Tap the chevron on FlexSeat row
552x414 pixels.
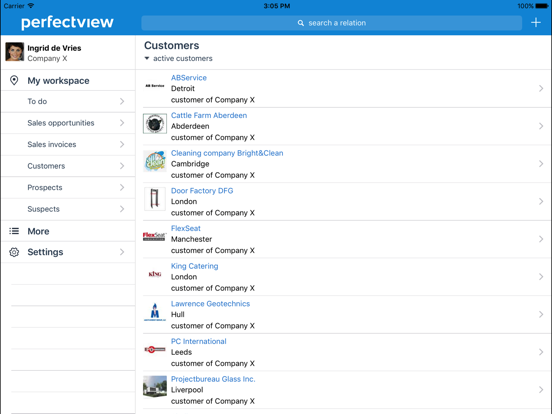point(541,239)
